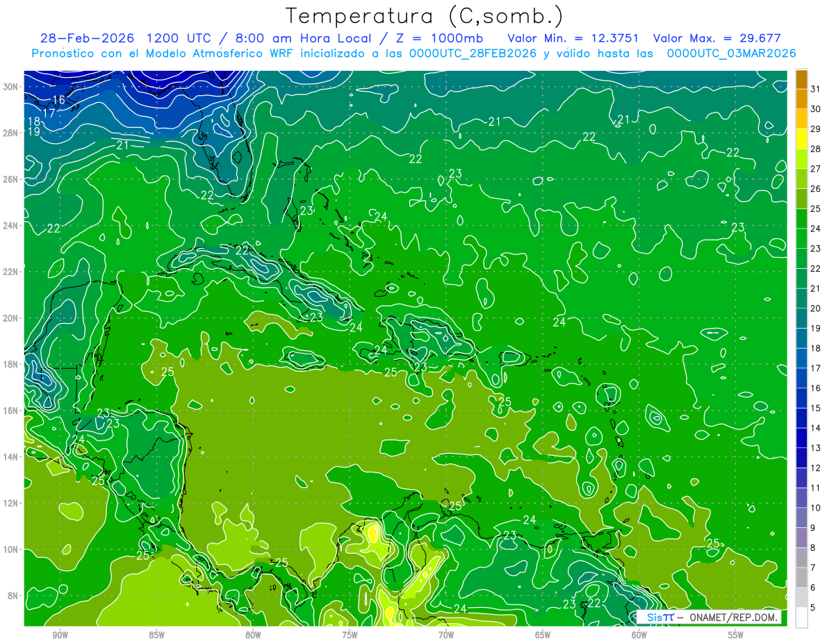This screenshot has height=644, width=834.
Task: Click the 10N latitude axis label
Action: [10, 549]
